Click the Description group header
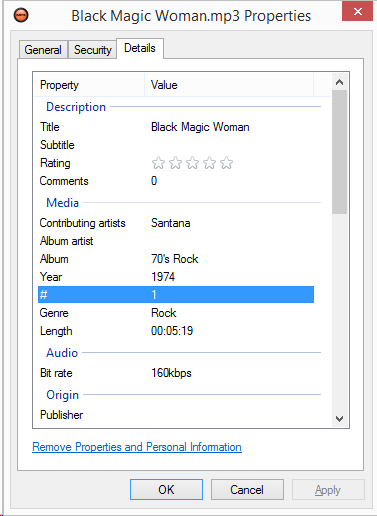The image size is (377, 516). point(76,107)
